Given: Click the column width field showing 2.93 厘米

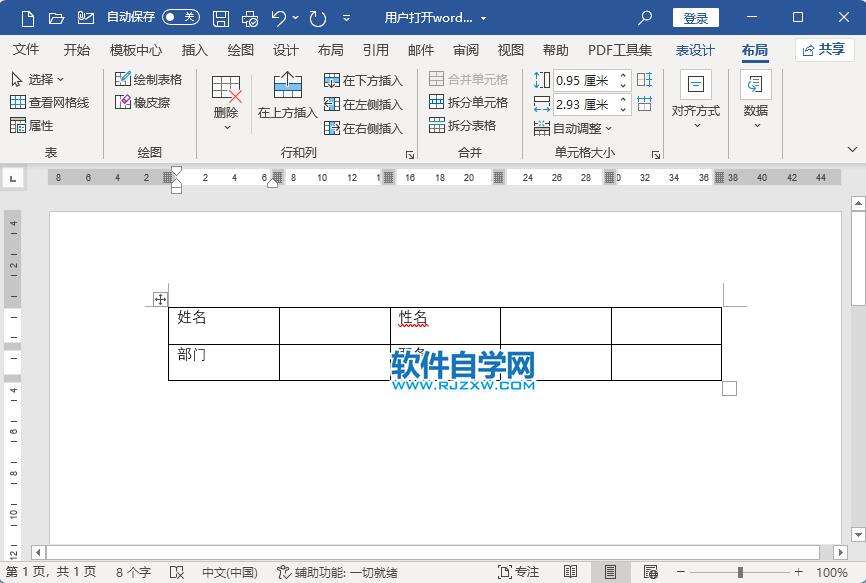Looking at the screenshot, I should pyautogui.click(x=585, y=104).
